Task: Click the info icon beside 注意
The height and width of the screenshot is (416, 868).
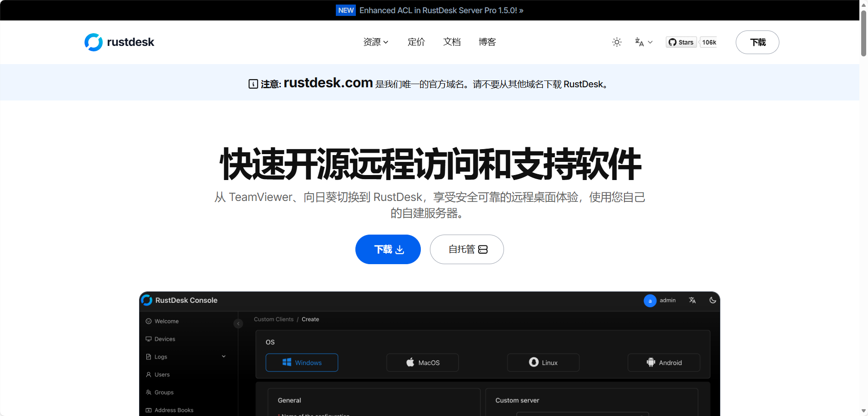Action: [x=253, y=84]
